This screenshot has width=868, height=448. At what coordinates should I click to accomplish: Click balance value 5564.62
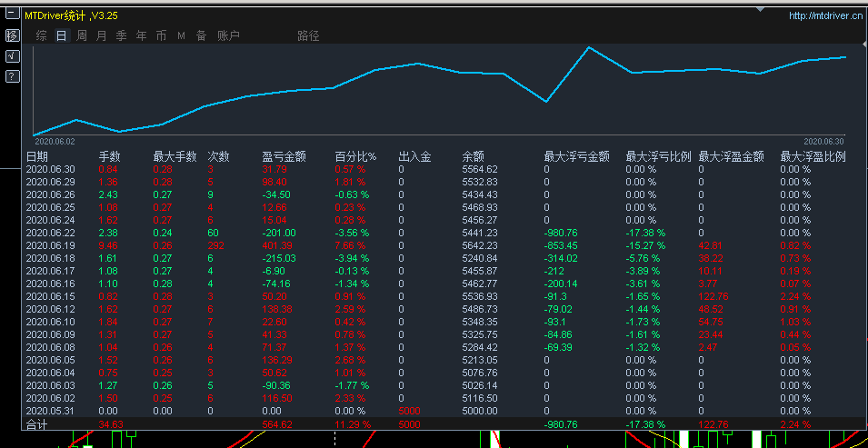pos(480,169)
